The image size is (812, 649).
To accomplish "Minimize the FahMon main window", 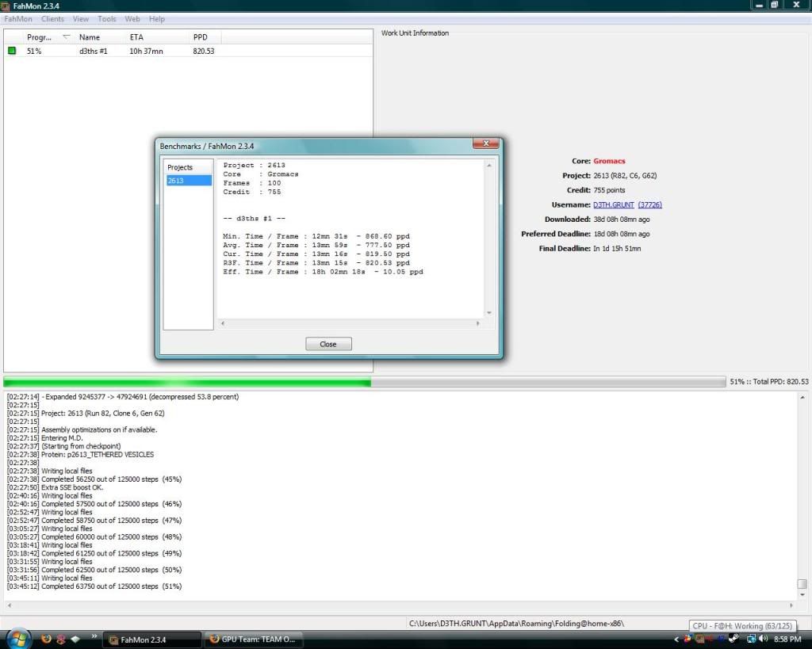I will [x=759, y=5].
